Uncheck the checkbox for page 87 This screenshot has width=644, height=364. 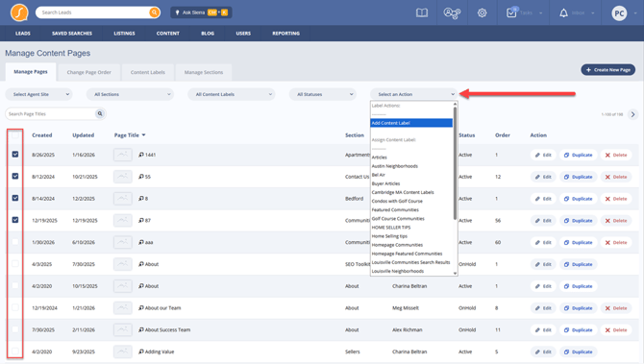click(15, 220)
